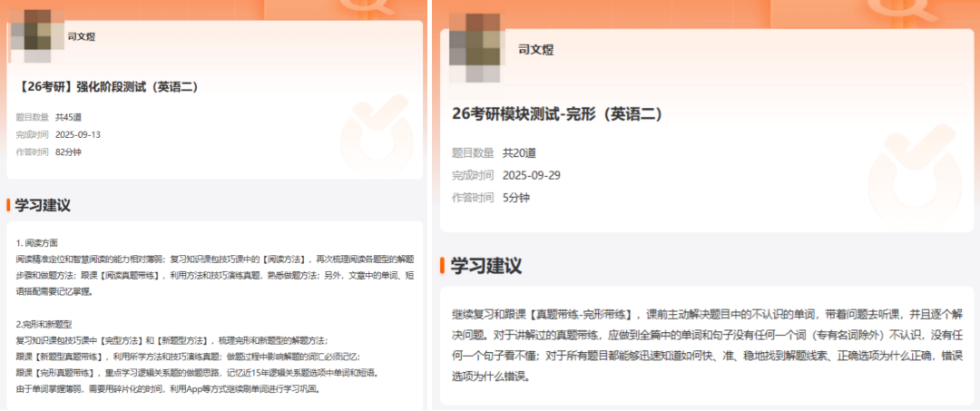Click the subheading 1. 阅读方面
The image size is (980, 411).
click(x=37, y=243)
